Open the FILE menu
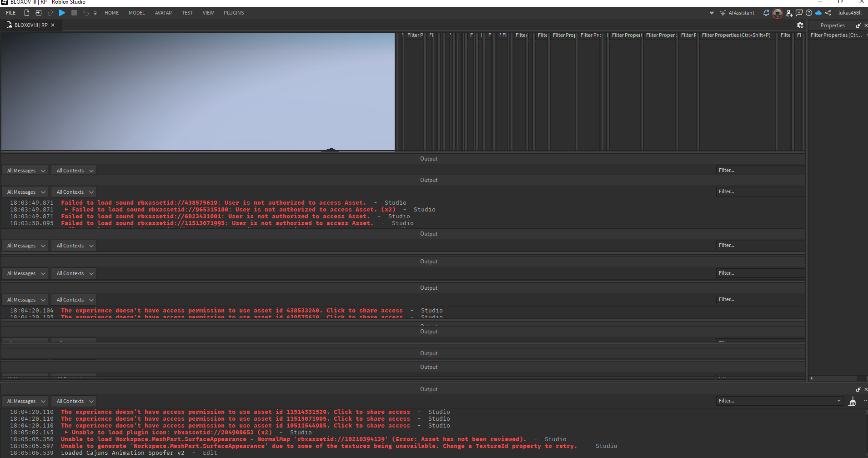The width and height of the screenshot is (868, 458). tap(10, 13)
